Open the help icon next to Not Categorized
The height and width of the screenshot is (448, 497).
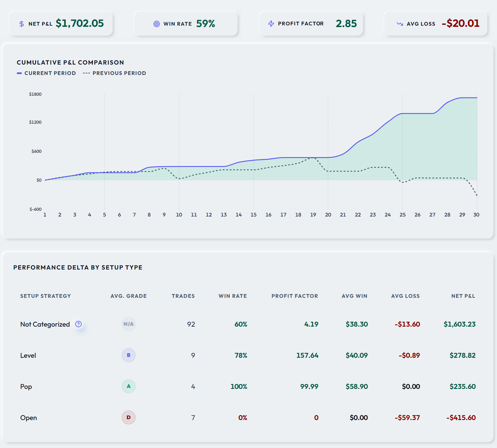pos(78,324)
